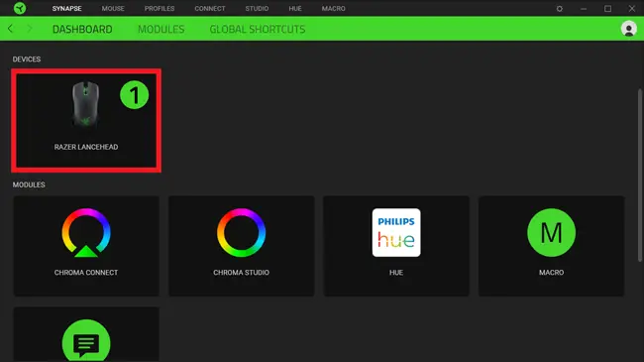Open the Hue top menu
The height and width of the screenshot is (362, 644).
tap(295, 9)
